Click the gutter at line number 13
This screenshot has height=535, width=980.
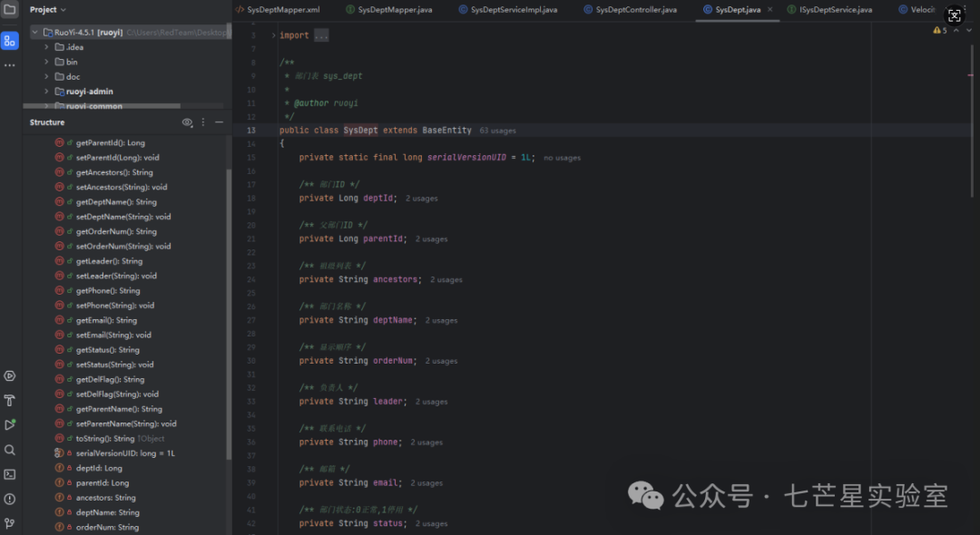coord(250,131)
